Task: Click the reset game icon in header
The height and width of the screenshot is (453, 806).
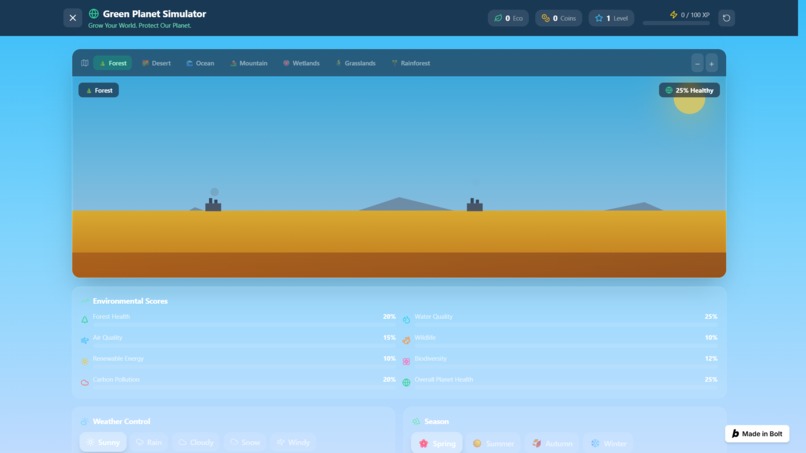Action: (x=726, y=18)
